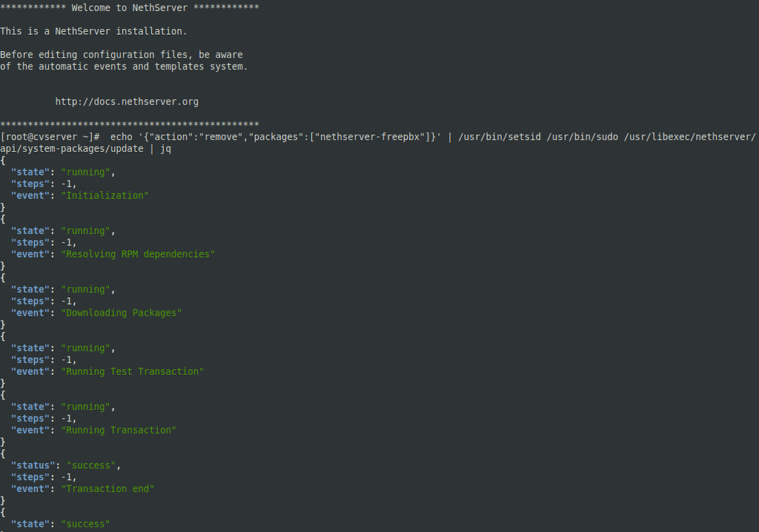
Task: Click the word "remove" in the echo command
Action: click(221, 137)
